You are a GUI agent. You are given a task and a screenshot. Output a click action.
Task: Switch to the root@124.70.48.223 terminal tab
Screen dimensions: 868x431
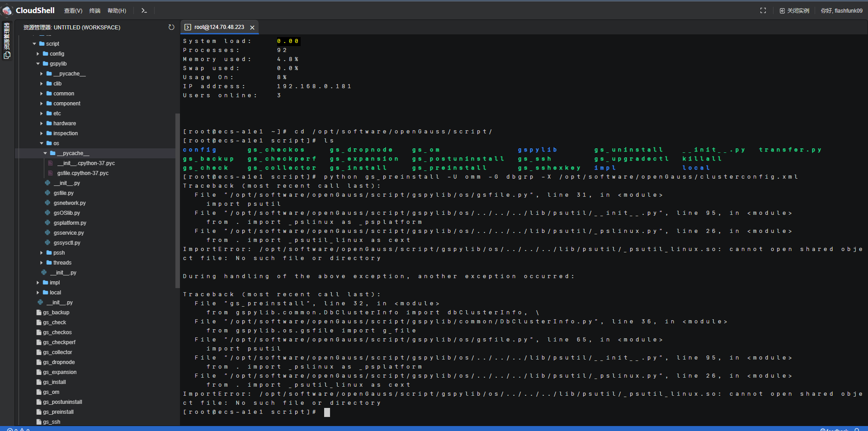pyautogui.click(x=219, y=27)
